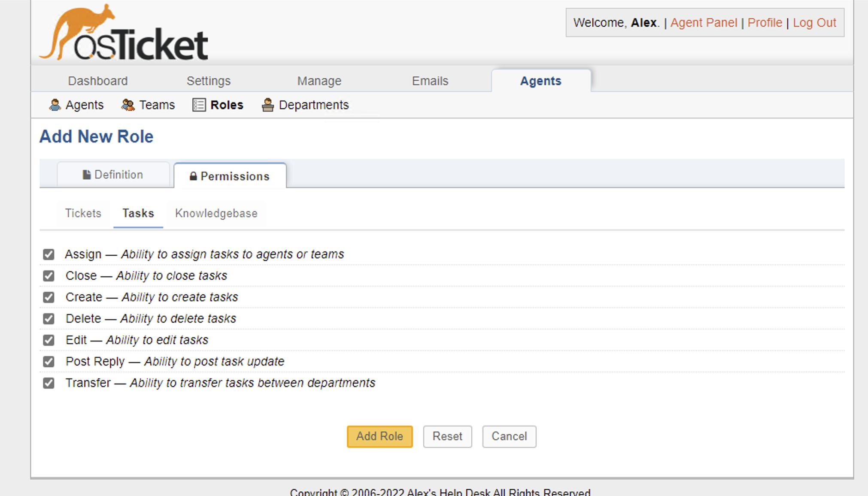
Task: Go to the Emails main tab
Action: coord(430,81)
